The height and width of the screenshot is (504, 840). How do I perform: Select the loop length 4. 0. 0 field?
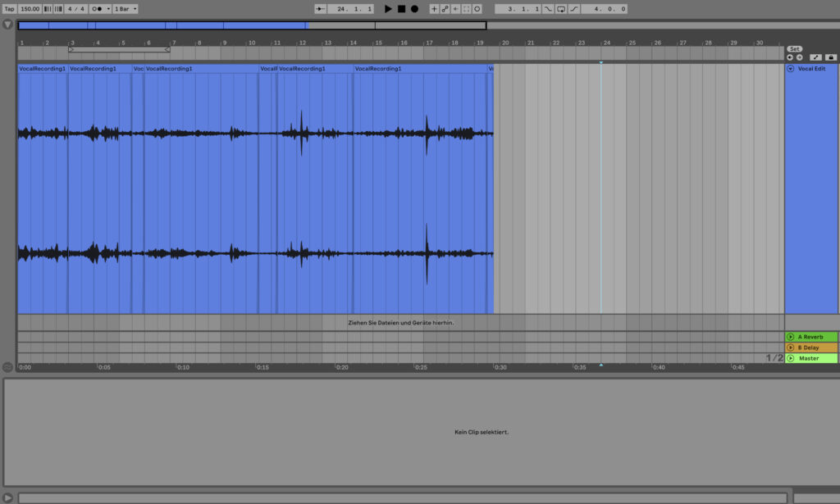(x=605, y=9)
